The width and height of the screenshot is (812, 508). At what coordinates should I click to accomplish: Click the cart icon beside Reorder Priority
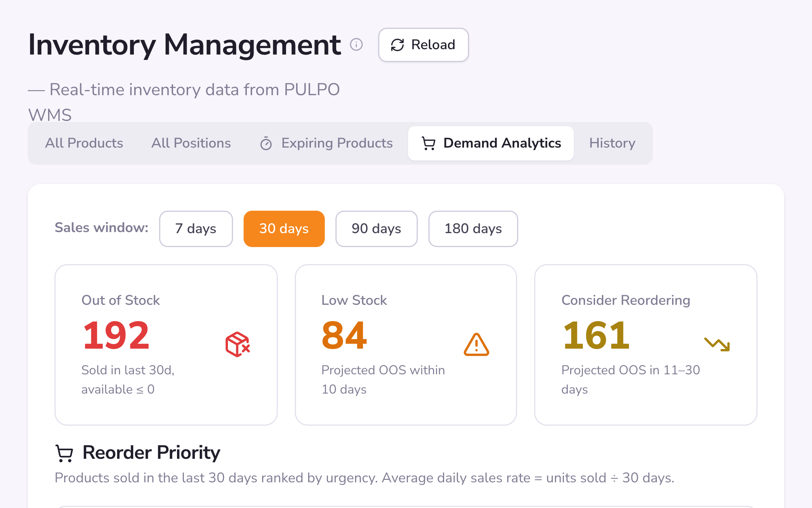[x=64, y=453]
